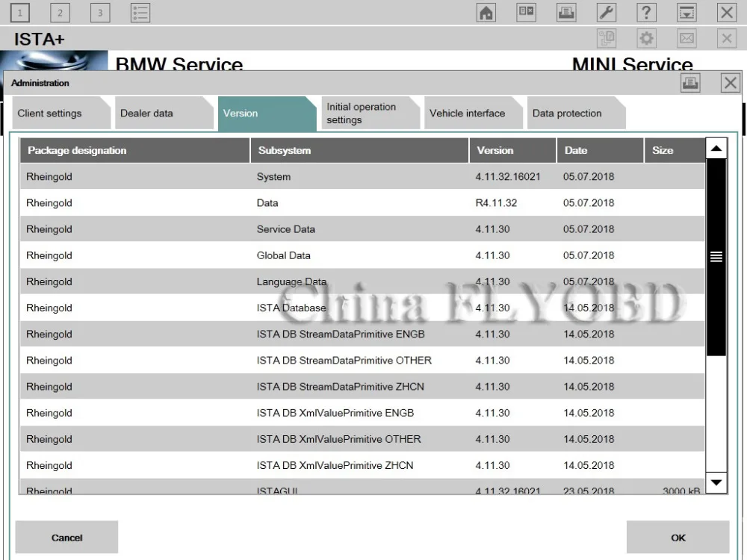Image resolution: width=747 pixels, height=560 pixels.
Task: Click version value R4.11.32
Action: [x=496, y=203]
